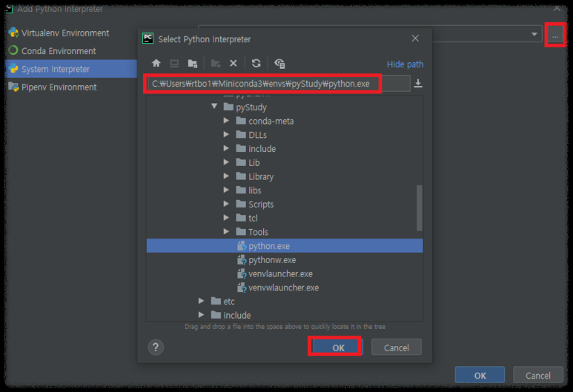Select System Interpreter in sidebar
The width and height of the screenshot is (573, 392).
(x=71, y=69)
